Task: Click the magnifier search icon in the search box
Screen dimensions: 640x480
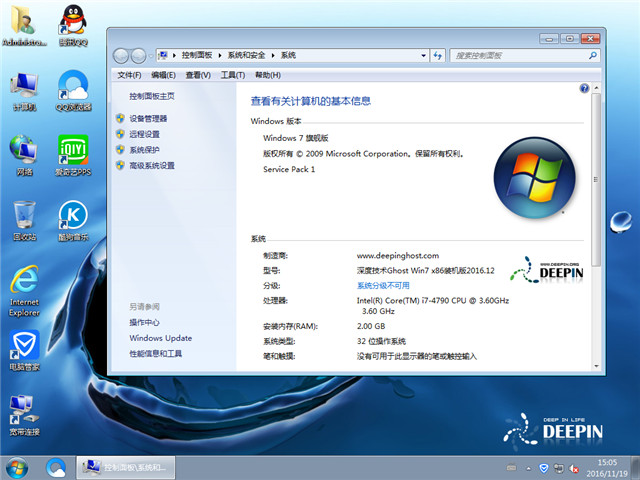Action: [593, 55]
